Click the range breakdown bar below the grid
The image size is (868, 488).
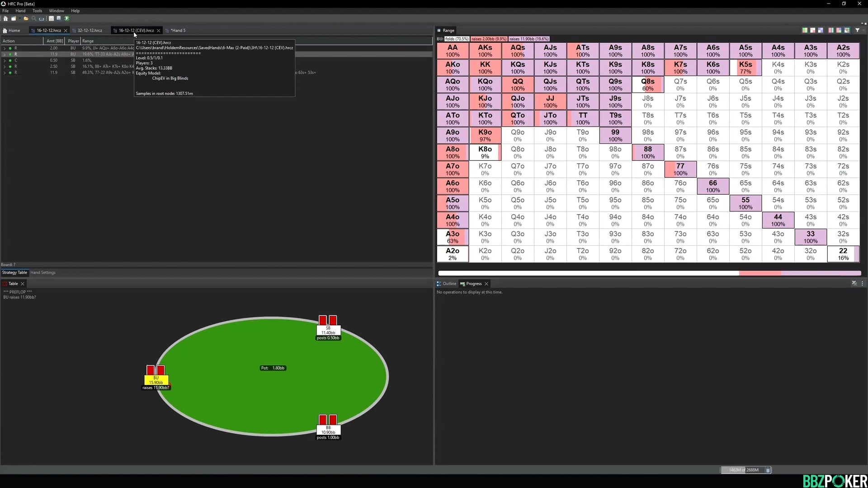click(650, 273)
